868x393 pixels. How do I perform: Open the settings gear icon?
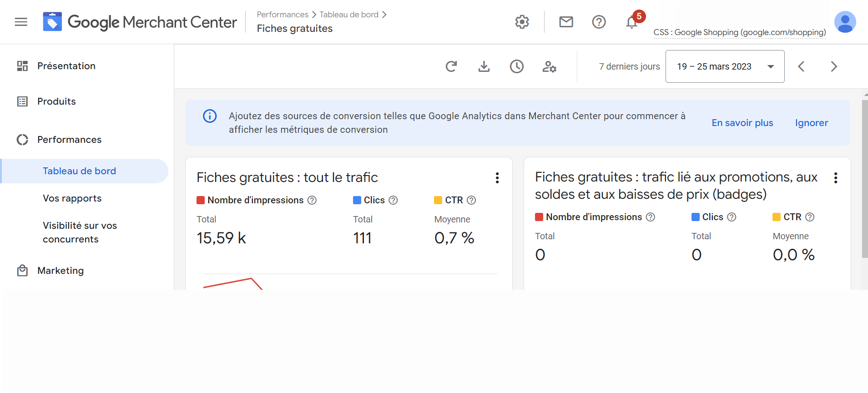click(522, 22)
